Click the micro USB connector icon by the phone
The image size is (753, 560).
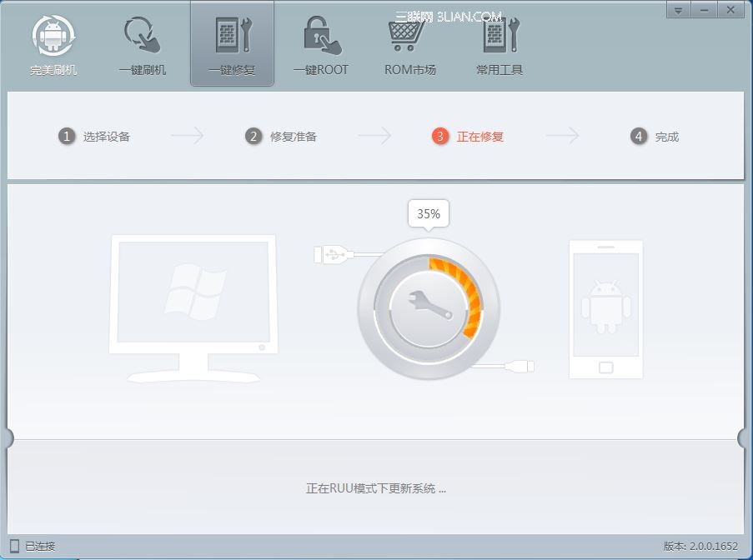[x=521, y=367]
